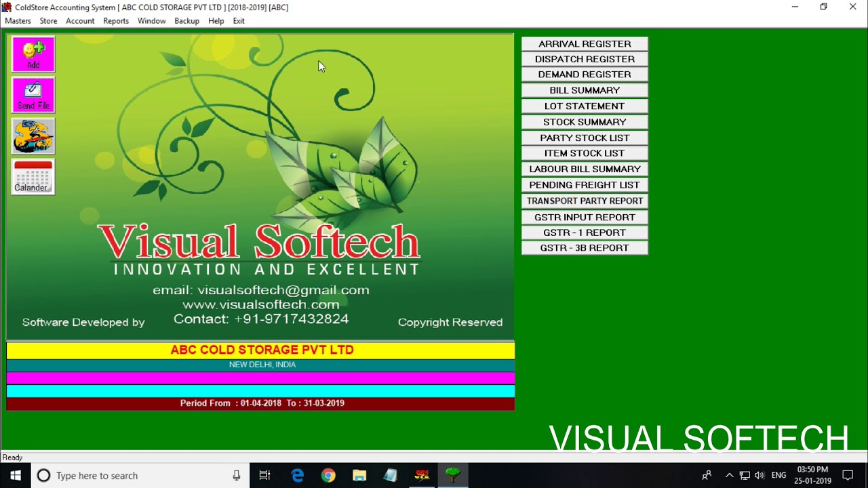Click the www.visualsoftech.com text
The image size is (868, 488).
coord(261,305)
